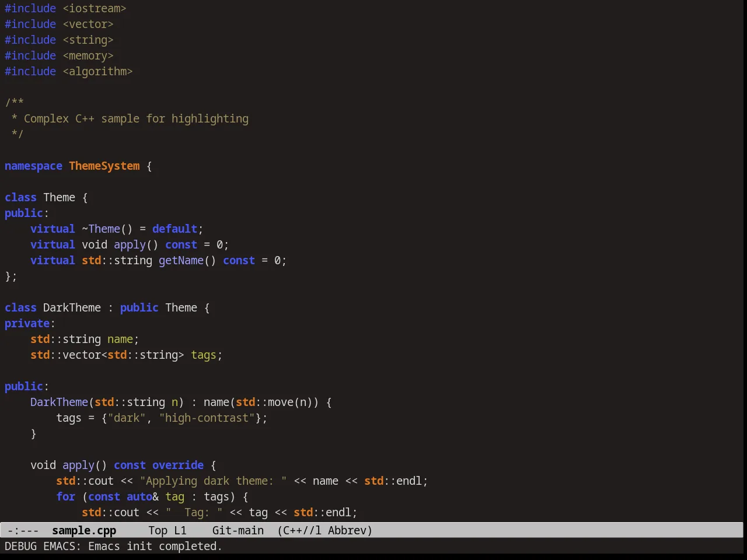The image size is (747, 560).
Task: Click on 'class Theme {' declaration
Action: pyautogui.click(x=46, y=197)
